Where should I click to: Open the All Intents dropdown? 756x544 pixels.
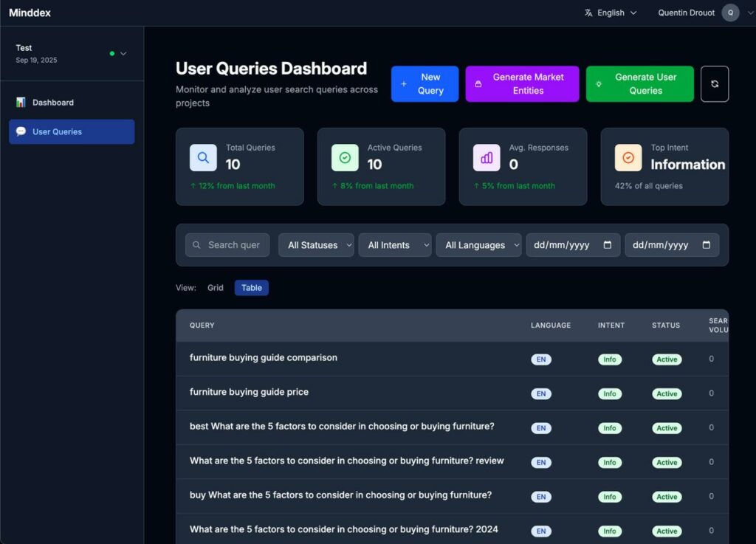click(395, 245)
